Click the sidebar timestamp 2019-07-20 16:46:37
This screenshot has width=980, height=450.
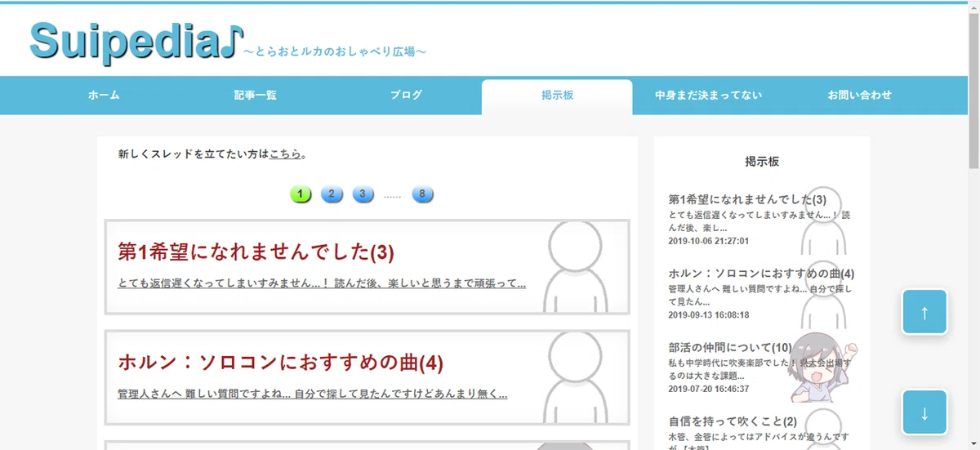708,389
